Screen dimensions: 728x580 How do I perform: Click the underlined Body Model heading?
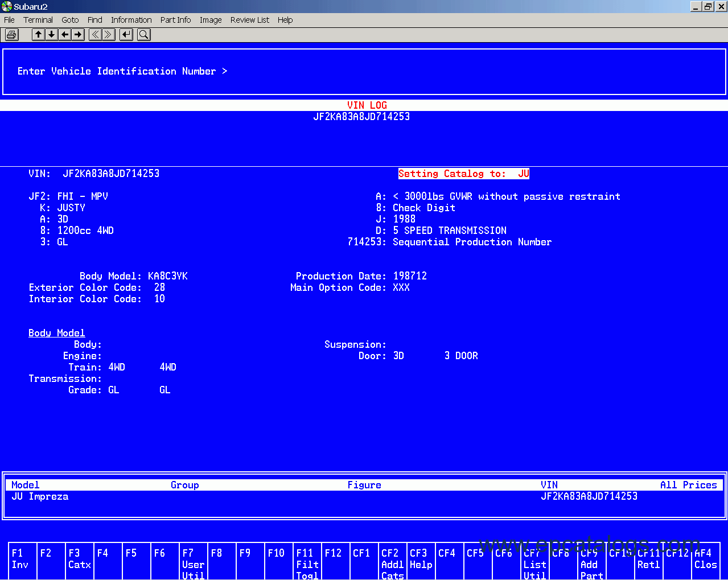[x=57, y=333]
